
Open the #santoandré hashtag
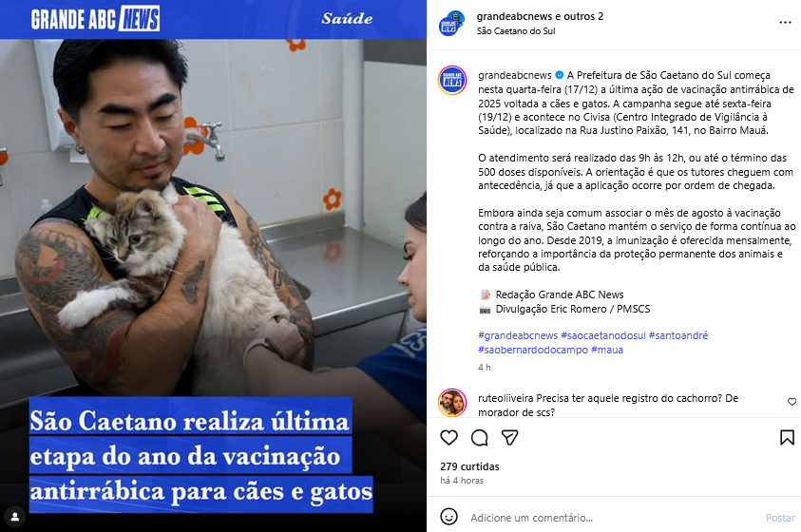tap(678, 335)
